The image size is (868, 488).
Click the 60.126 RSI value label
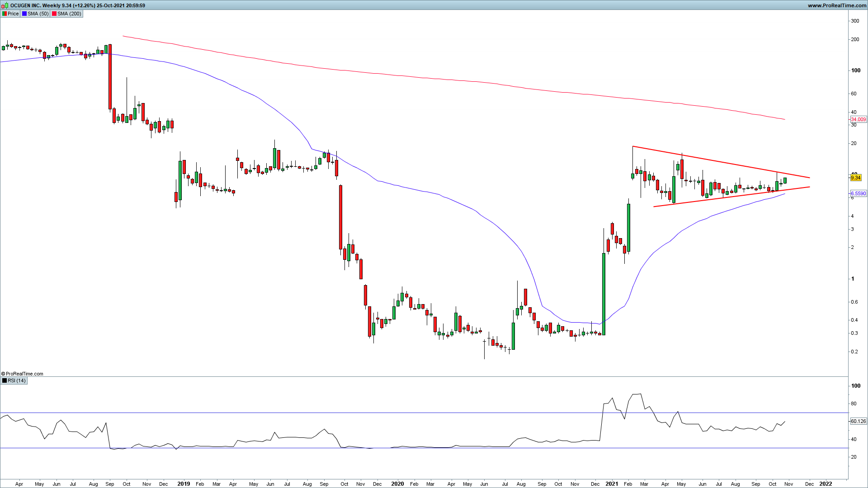[858, 421]
